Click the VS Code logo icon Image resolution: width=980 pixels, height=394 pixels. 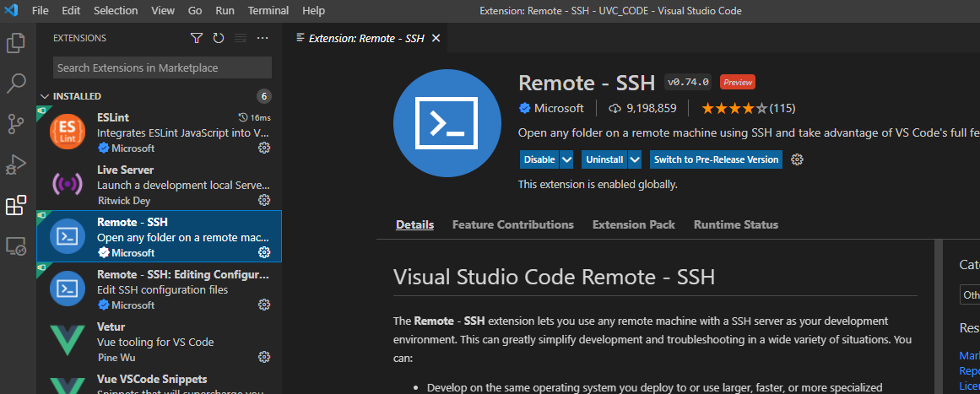[x=11, y=11]
